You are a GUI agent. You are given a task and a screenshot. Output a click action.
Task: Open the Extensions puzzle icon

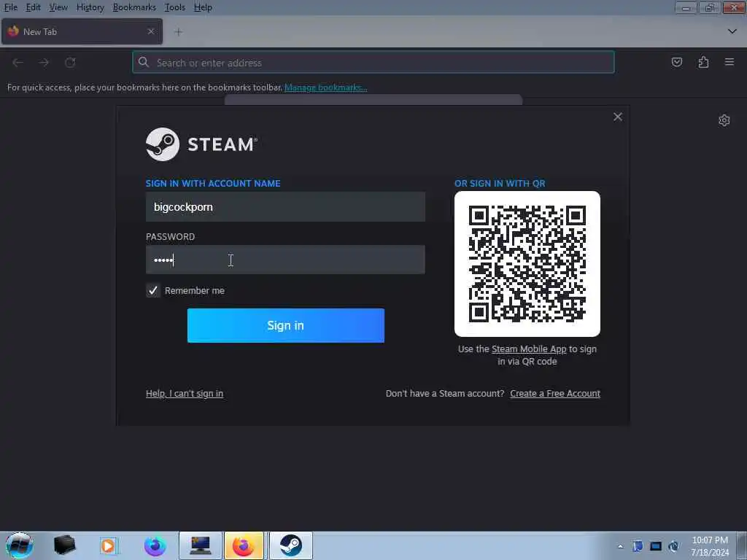703,62
